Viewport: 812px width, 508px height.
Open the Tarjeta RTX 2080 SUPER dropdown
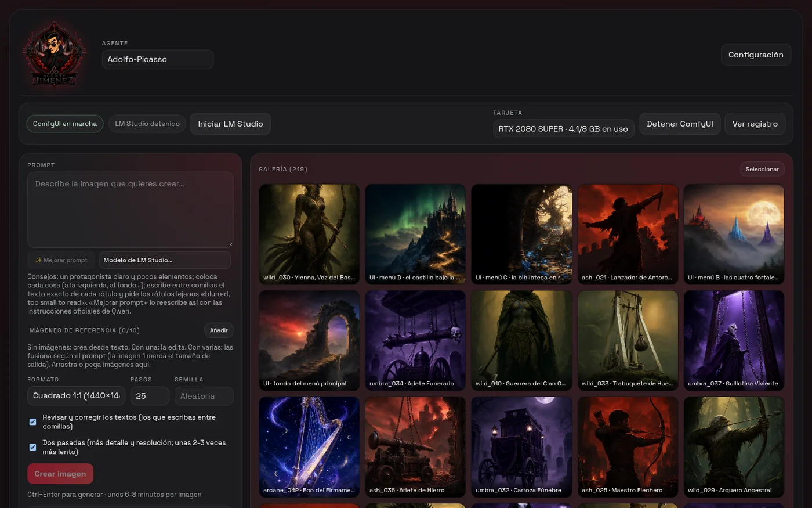(563, 129)
